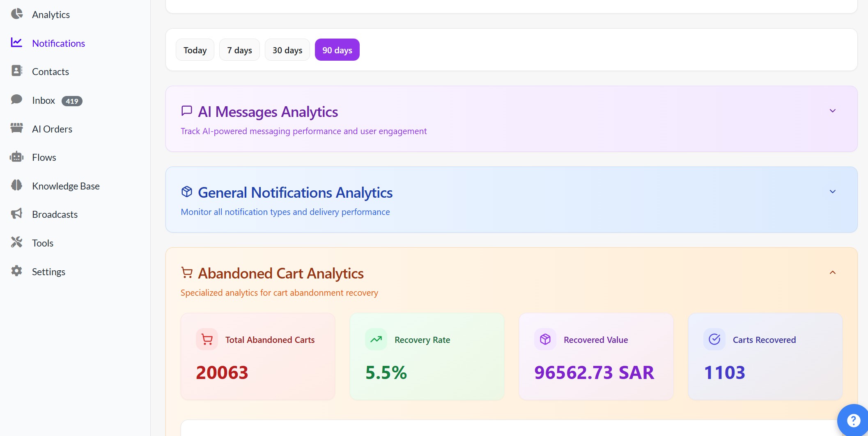Screen dimensions: 868x436
Task: Go to Notifications in the sidebar
Action: point(58,43)
